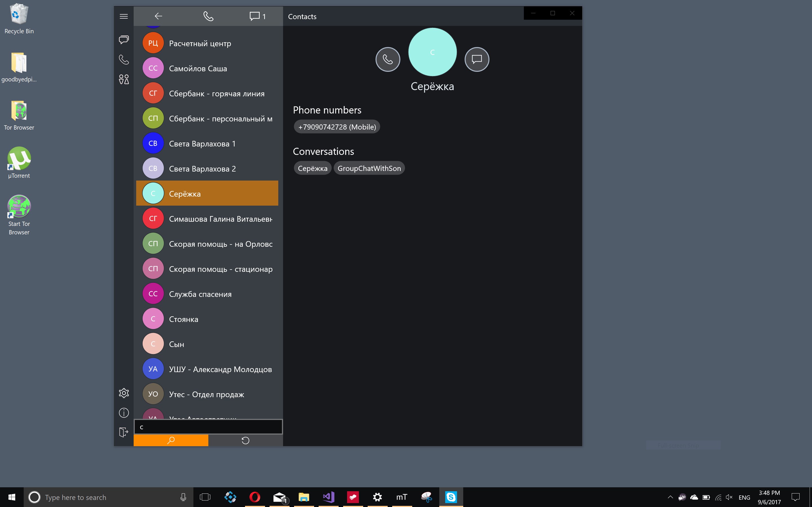Start a call to Серёжка with phone button
The height and width of the screenshot is (507, 812).
[388, 59]
